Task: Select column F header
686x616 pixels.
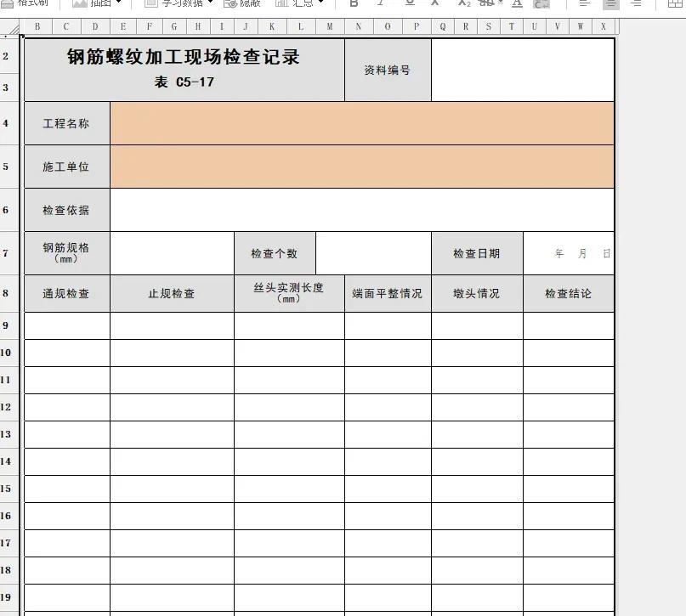Action: 150,27
